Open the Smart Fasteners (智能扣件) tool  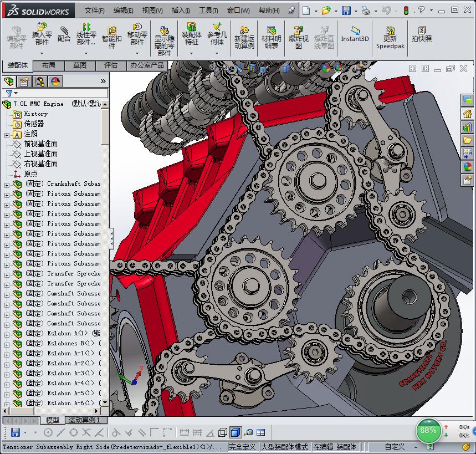pos(112,35)
